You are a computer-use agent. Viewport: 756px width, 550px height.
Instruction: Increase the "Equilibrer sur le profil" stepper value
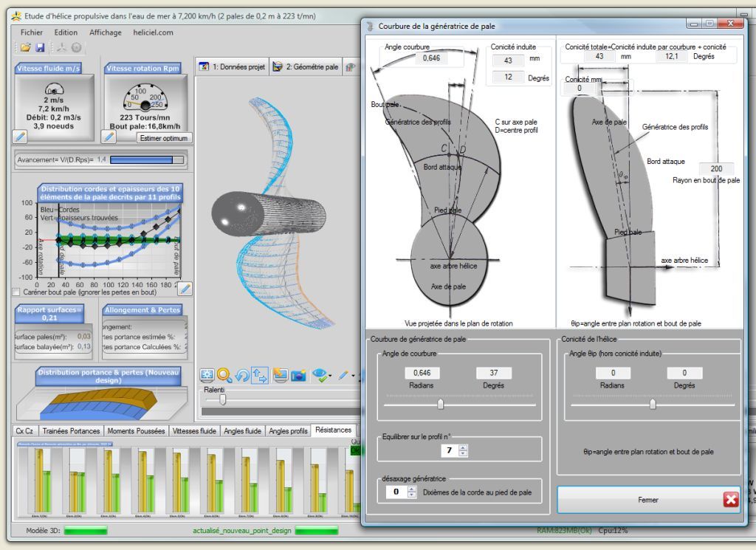[x=462, y=447]
